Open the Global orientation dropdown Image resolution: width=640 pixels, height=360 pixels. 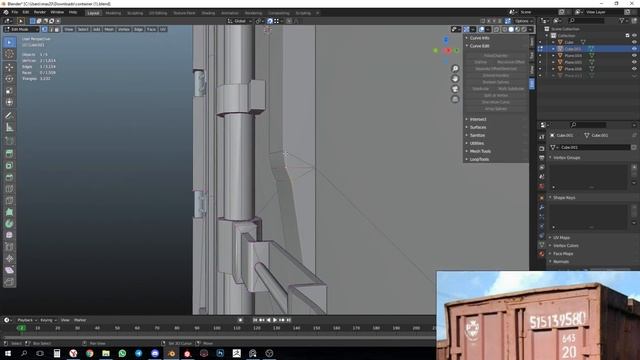[240, 21]
